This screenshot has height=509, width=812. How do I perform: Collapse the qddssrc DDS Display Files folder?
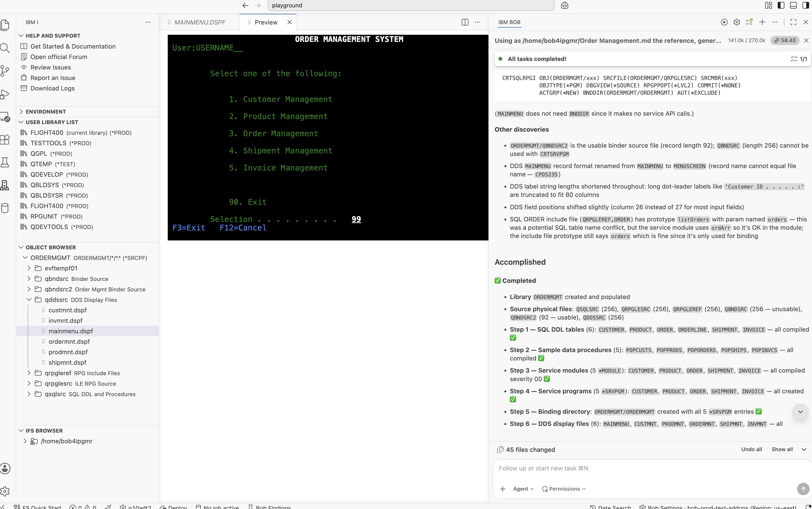[29, 299]
